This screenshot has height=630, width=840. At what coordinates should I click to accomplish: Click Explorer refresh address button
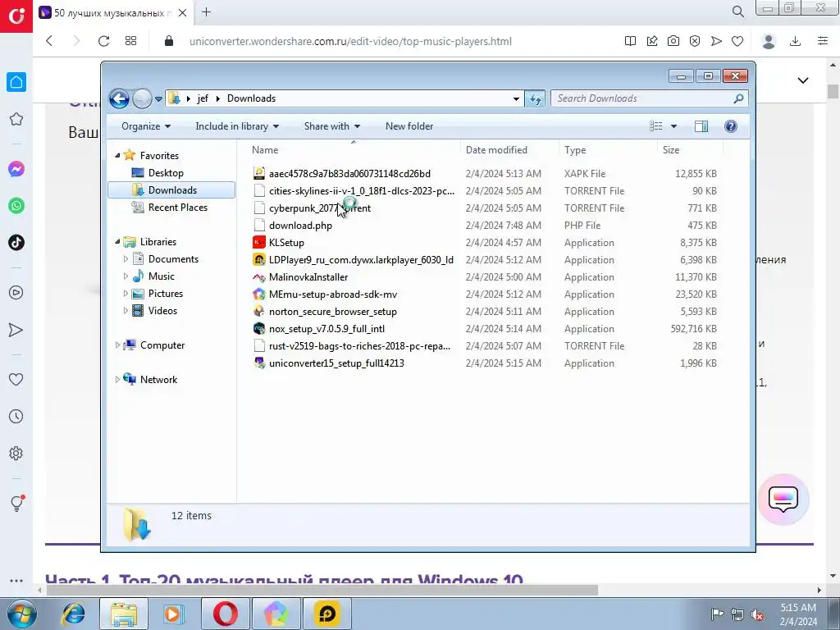pyautogui.click(x=535, y=98)
